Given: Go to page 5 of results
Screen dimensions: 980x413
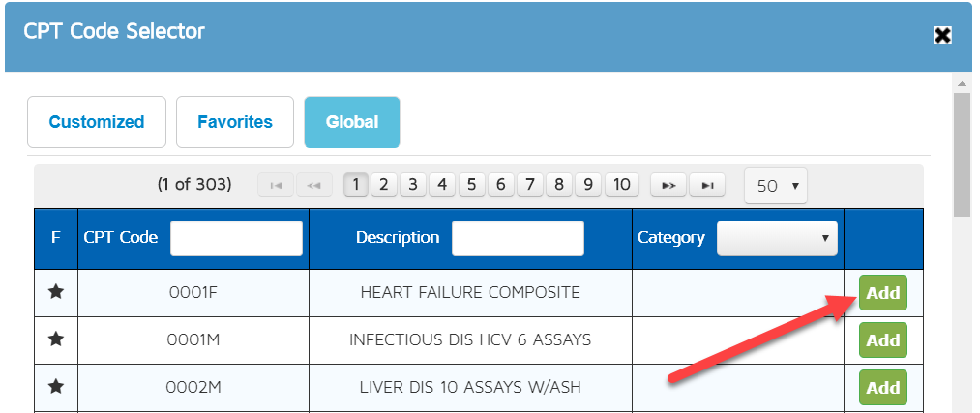Looking at the screenshot, I should 472,185.
